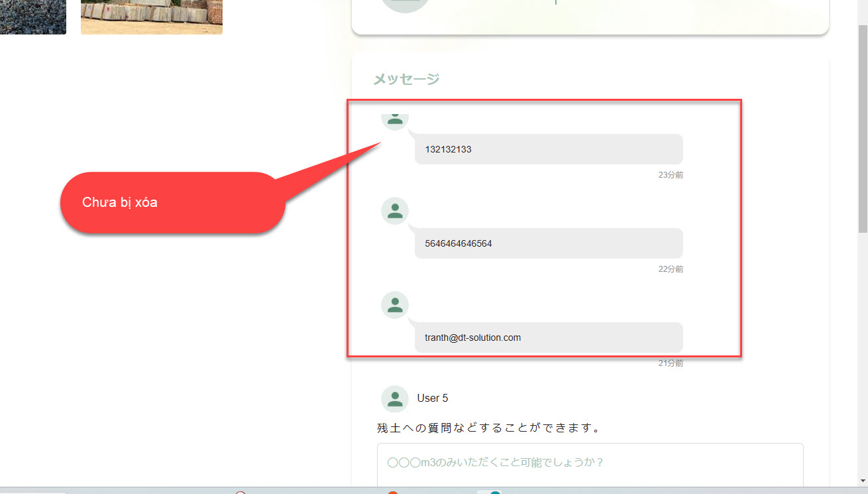Click the 23分前 timestamp
Image resolution: width=868 pixels, height=494 pixels.
tap(671, 175)
